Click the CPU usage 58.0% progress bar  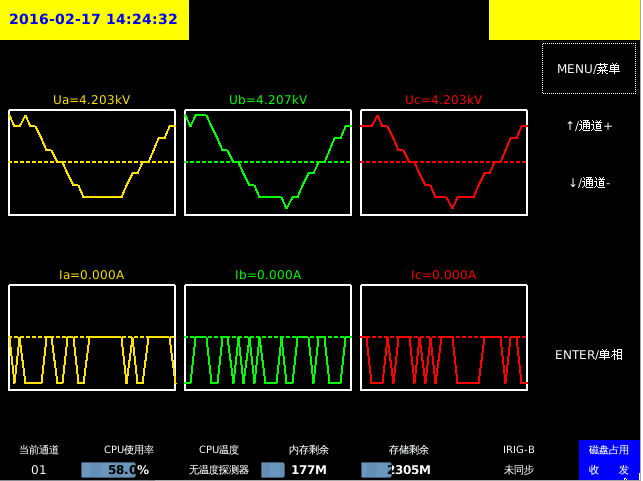pyautogui.click(x=114, y=470)
